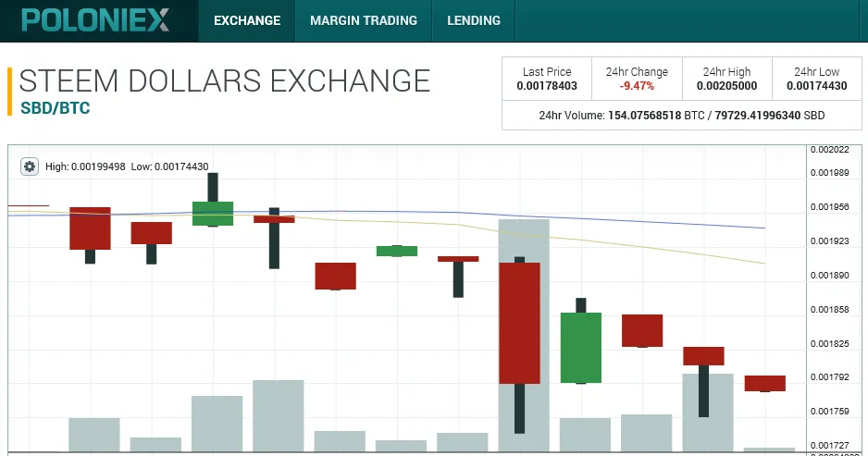Select the Steem Dollars Exchange heading
Viewport: 868px width, 456px height.
click(225, 80)
